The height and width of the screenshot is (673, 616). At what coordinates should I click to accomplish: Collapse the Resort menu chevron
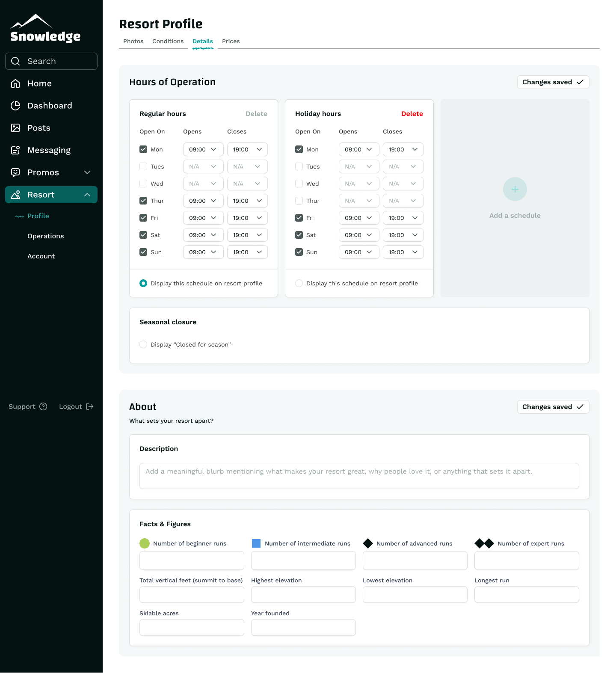click(87, 195)
